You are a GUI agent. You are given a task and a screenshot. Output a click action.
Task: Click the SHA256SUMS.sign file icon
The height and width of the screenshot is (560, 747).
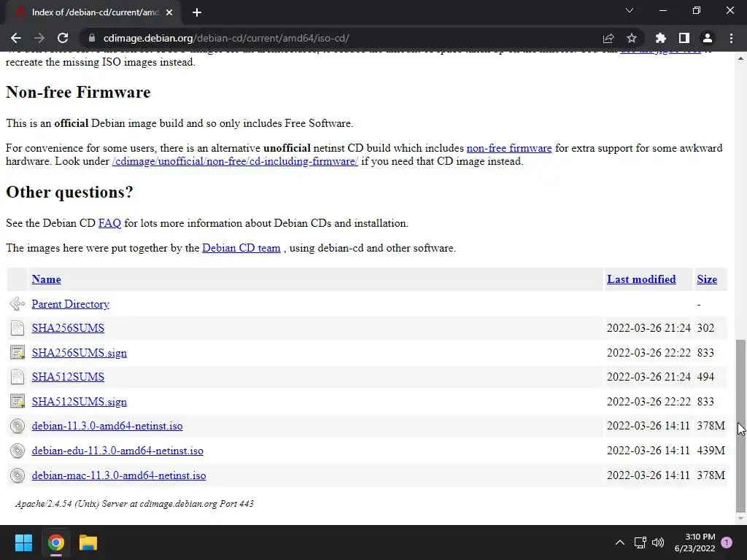(x=18, y=353)
